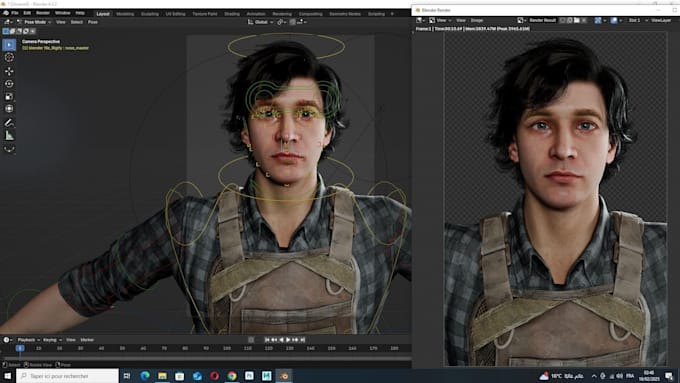Select the Select Box tool
Image resolution: width=680 pixels, height=383 pixels.
coord(9,45)
